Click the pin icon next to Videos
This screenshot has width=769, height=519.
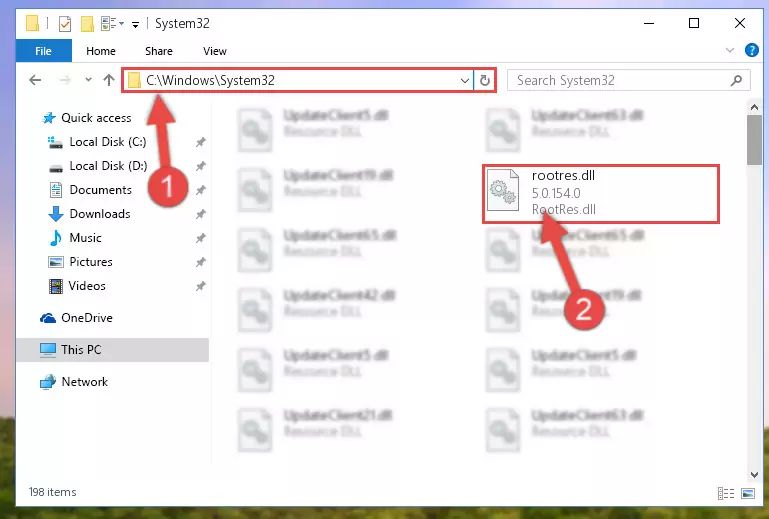[x=201, y=286]
